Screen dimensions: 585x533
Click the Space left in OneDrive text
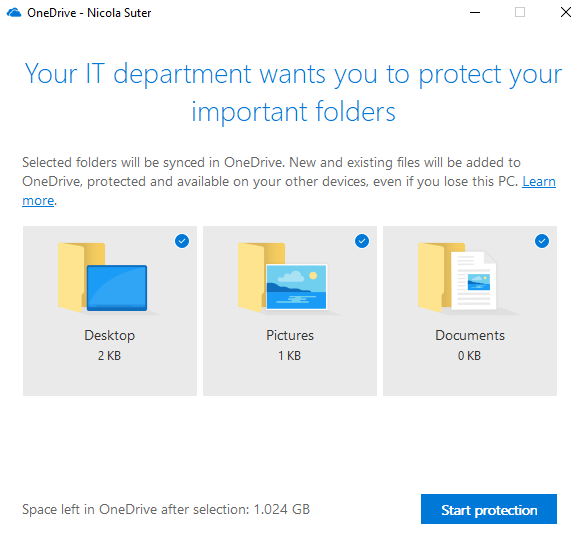pos(166,510)
